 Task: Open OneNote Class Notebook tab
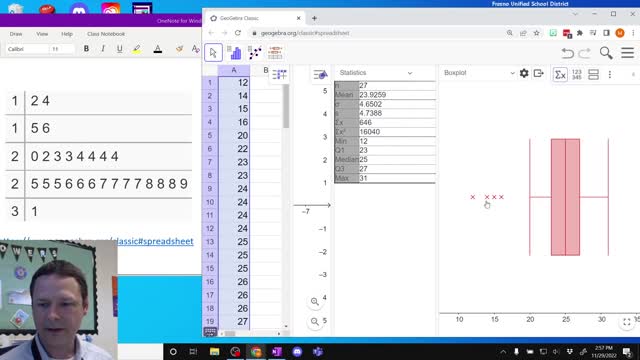point(106,34)
